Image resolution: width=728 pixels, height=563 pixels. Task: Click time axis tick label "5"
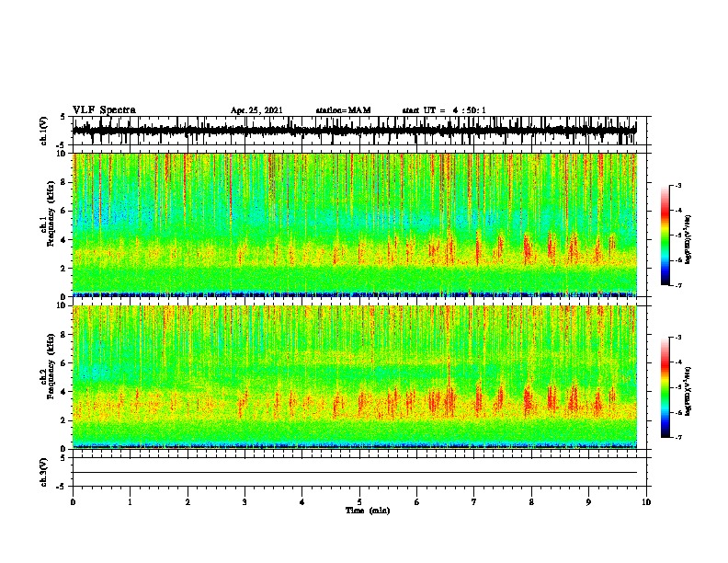point(359,502)
